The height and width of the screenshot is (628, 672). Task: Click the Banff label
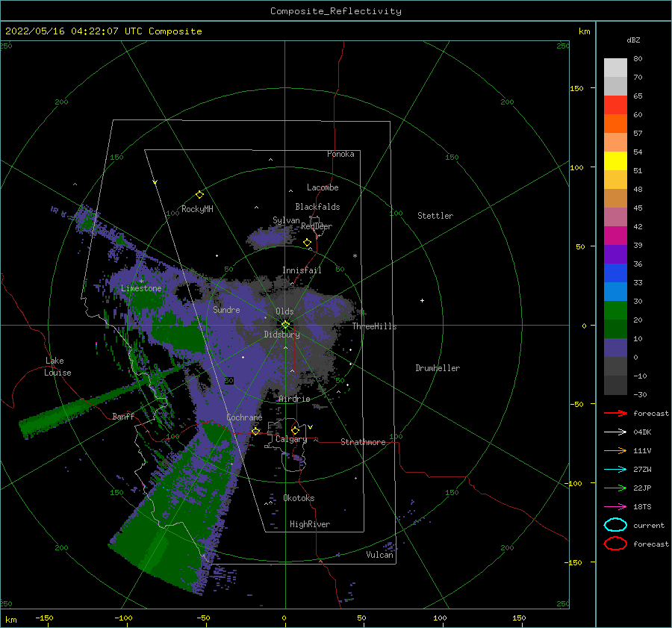123,416
